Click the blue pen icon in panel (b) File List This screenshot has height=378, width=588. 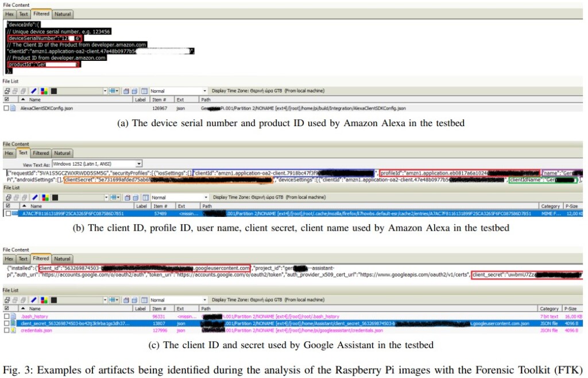tap(34, 197)
